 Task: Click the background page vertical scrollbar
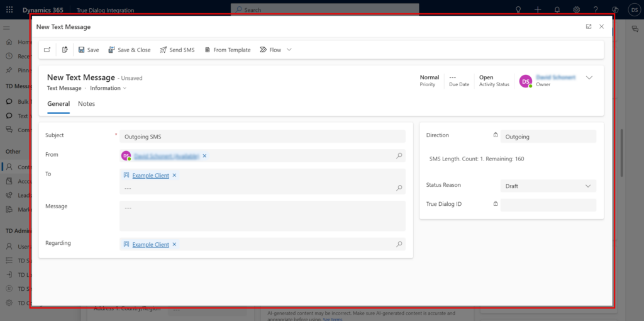click(622, 153)
